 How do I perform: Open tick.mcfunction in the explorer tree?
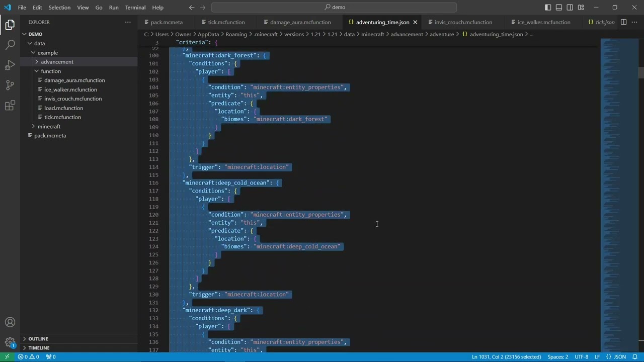click(x=78, y=117)
